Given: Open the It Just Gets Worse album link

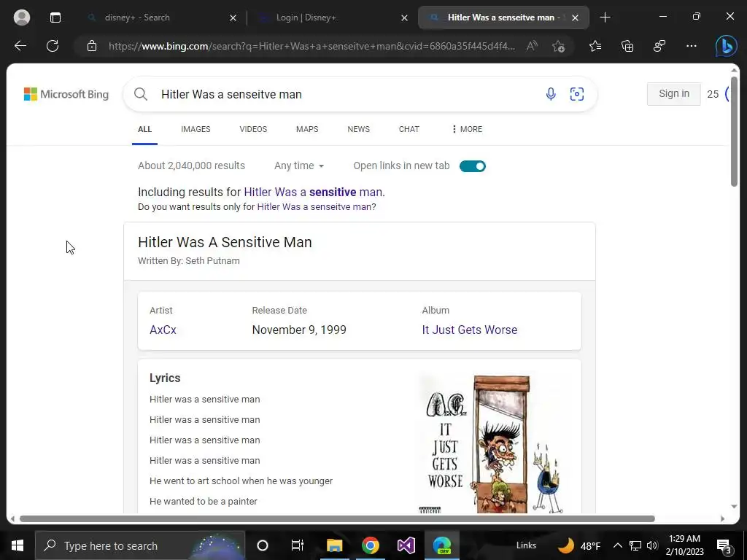Looking at the screenshot, I should tap(470, 330).
